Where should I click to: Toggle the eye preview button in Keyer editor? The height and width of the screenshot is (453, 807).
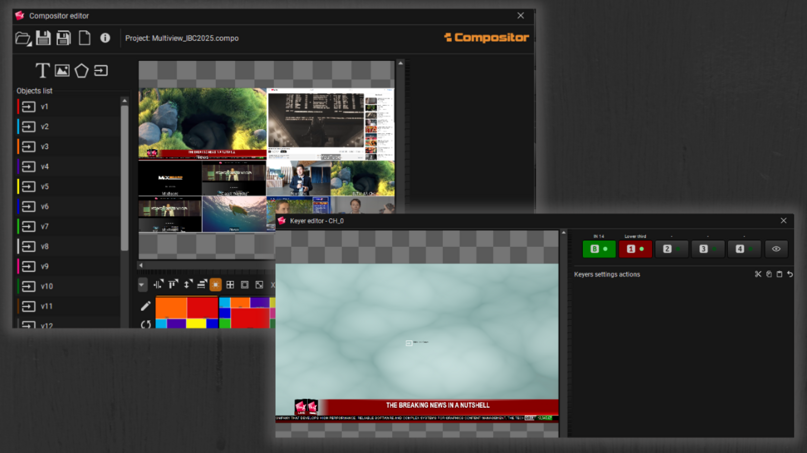(x=776, y=249)
